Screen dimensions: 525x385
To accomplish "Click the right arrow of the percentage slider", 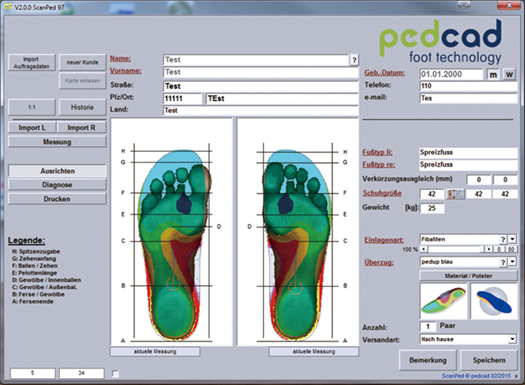I will (489, 249).
